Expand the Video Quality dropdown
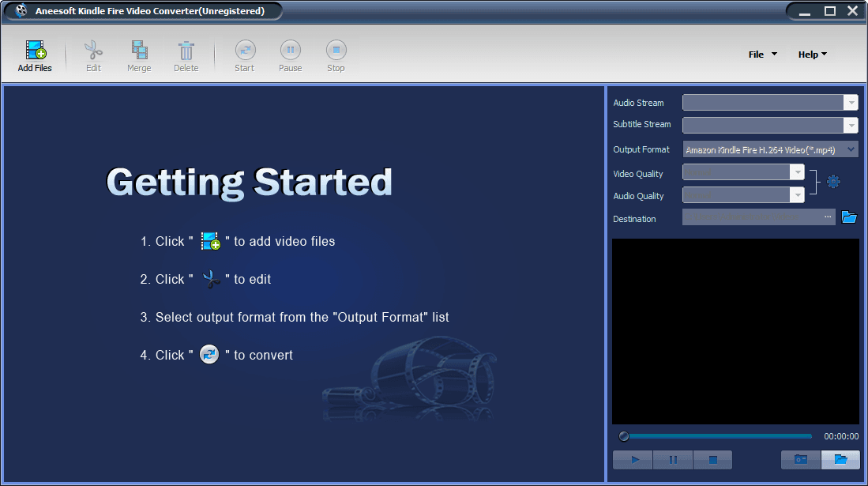 coord(798,173)
